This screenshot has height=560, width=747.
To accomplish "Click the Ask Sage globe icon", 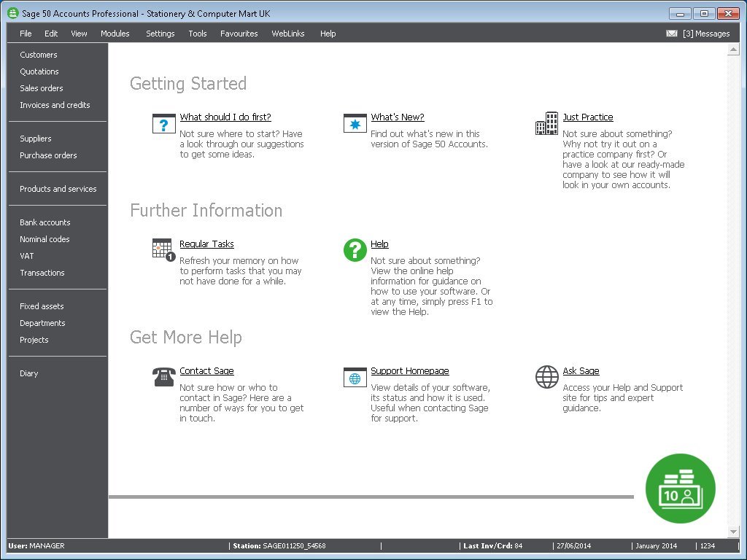I will 546,377.
